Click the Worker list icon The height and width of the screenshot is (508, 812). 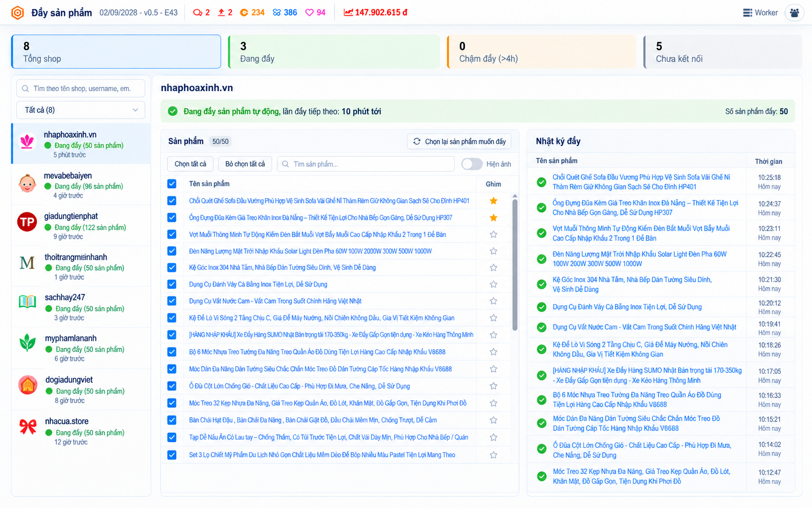pos(747,13)
